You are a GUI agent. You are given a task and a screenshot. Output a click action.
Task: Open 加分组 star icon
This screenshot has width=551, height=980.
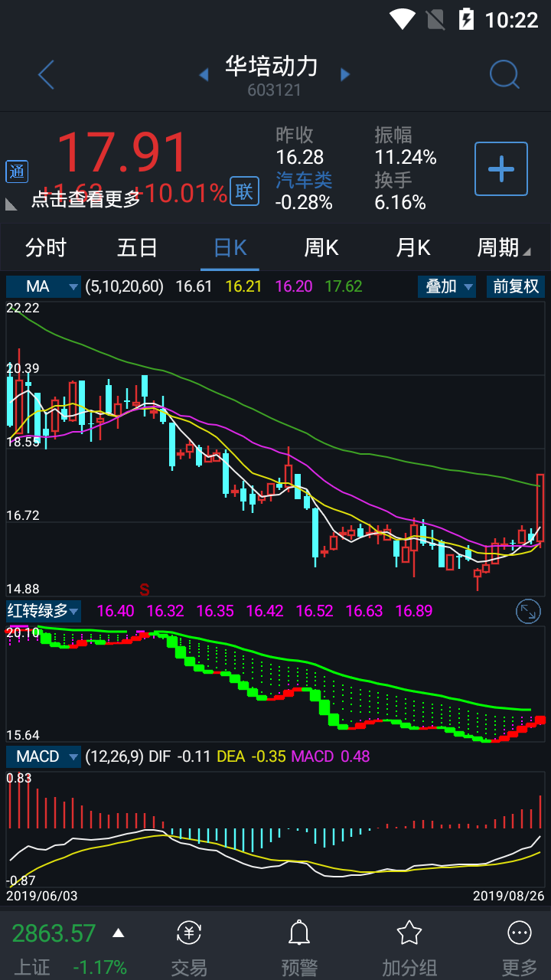409,933
